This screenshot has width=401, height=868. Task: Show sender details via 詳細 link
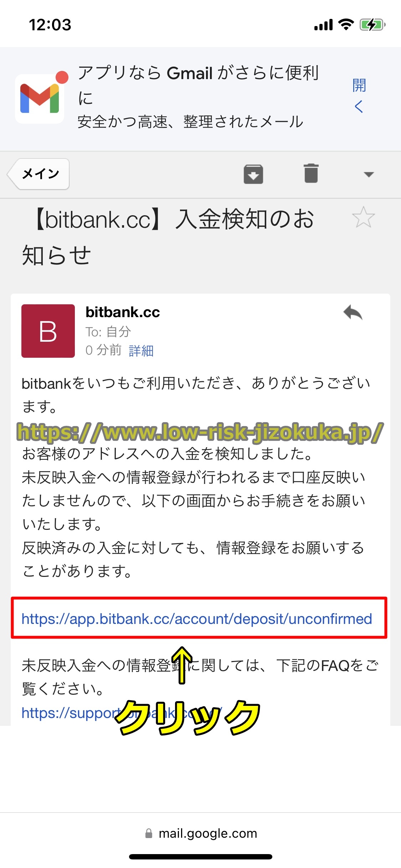tap(141, 351)
